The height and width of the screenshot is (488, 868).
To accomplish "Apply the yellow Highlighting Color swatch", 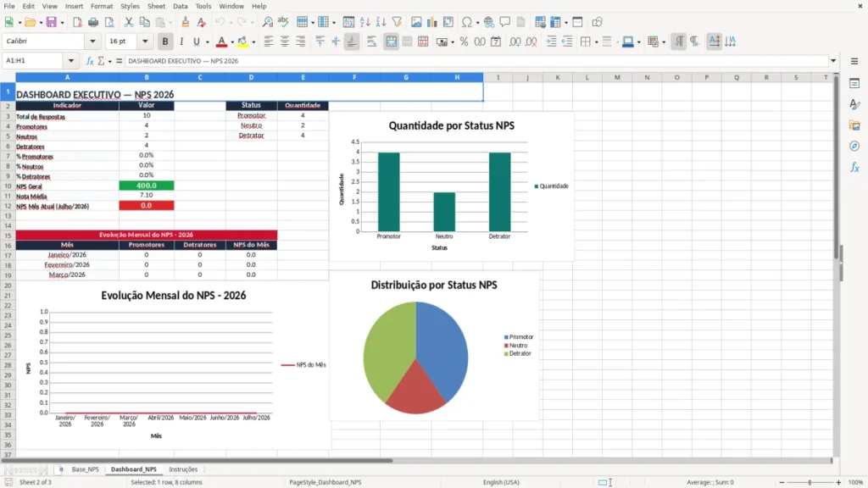I will tap(242, 42).
